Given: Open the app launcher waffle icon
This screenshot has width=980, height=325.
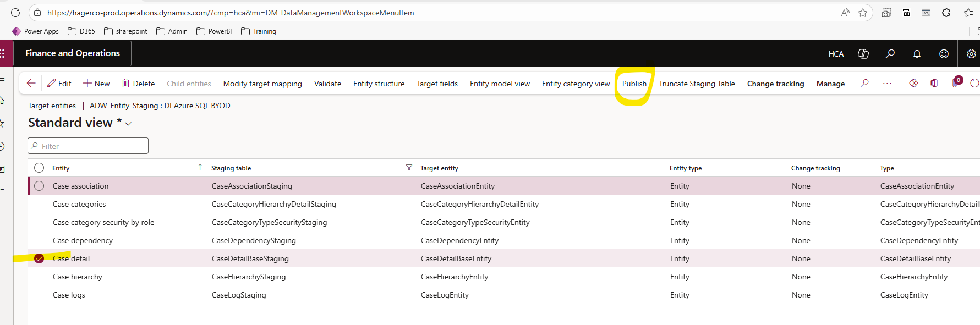Looking at the screenshot, I should [x=3, y=53].
